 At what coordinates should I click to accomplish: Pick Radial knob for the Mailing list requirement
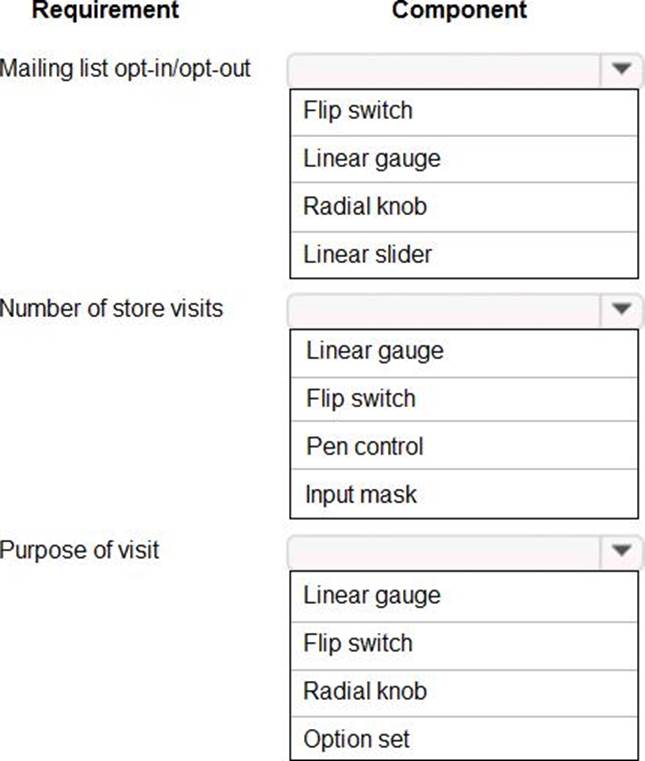tap(463, 206)
